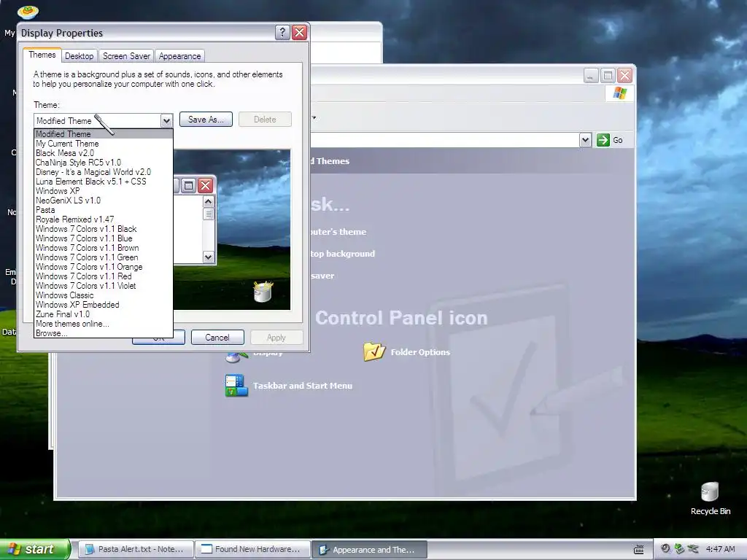Choose ChaNinja Style RC5 v1.0 theme

[x=103, y=163]
